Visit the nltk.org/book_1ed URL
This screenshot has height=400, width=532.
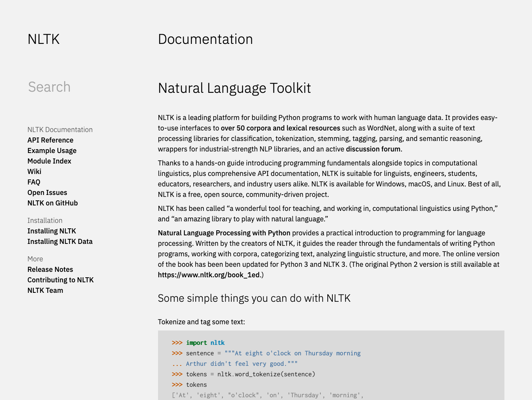pyautogui.click(x=209, y=275)
